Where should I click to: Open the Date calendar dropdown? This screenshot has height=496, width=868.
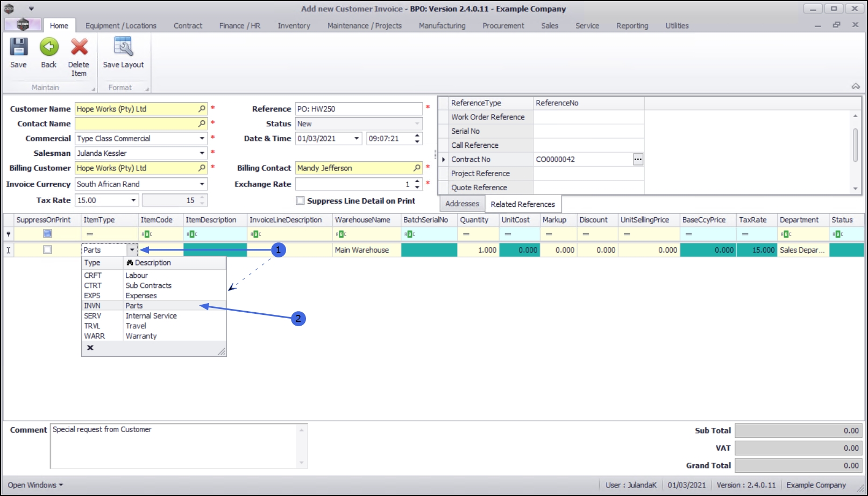(x=357, y=139)
